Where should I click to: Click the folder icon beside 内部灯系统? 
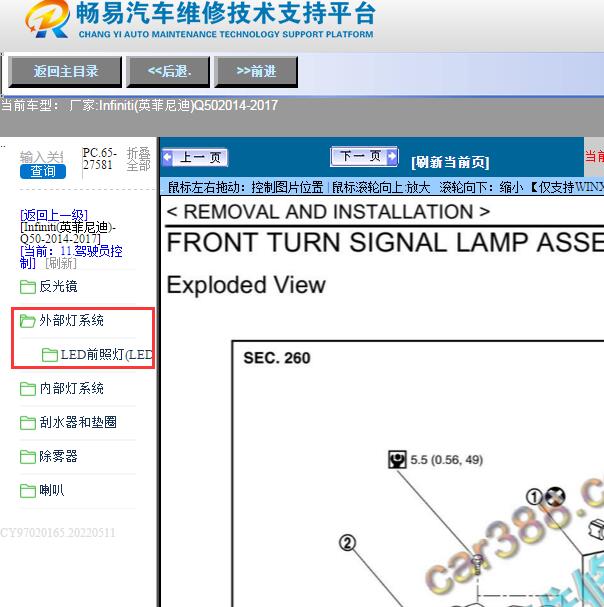pos(27,389)
